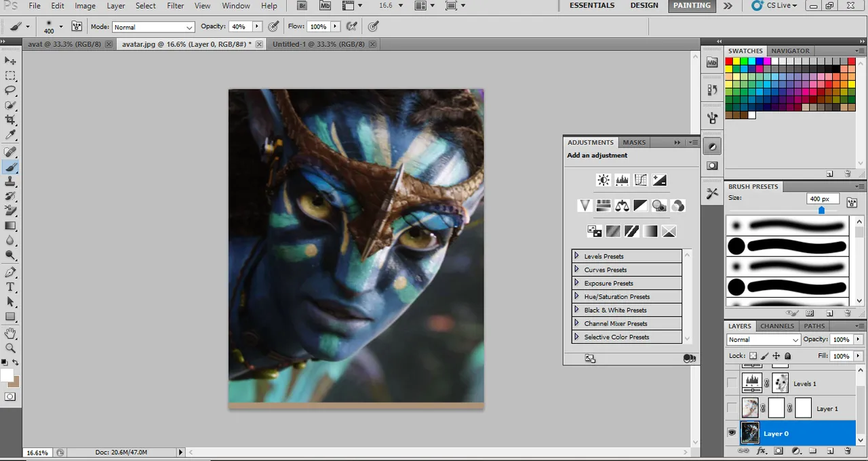Viewport: 868px width, 461px height.
Task: Delete layer using trash icon
Action: click(x=848, y=451)
